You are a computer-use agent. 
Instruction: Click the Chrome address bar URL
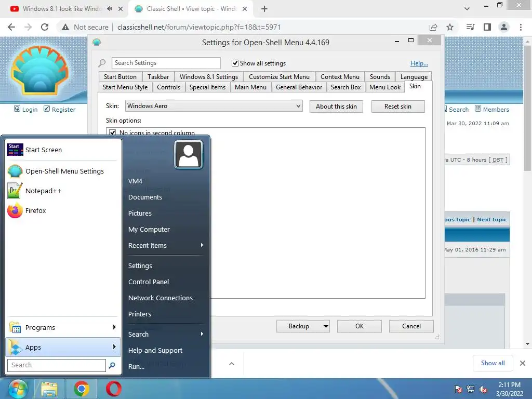point(199,27)
